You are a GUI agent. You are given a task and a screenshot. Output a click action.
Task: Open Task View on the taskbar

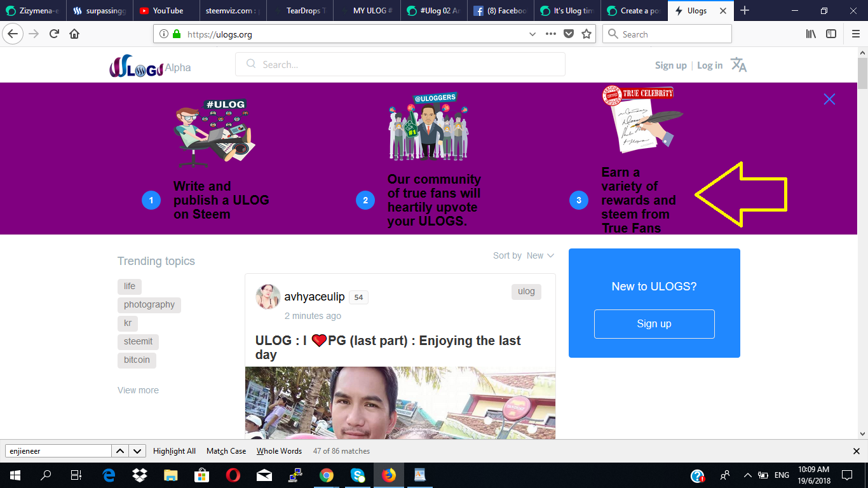pos(76,475)
